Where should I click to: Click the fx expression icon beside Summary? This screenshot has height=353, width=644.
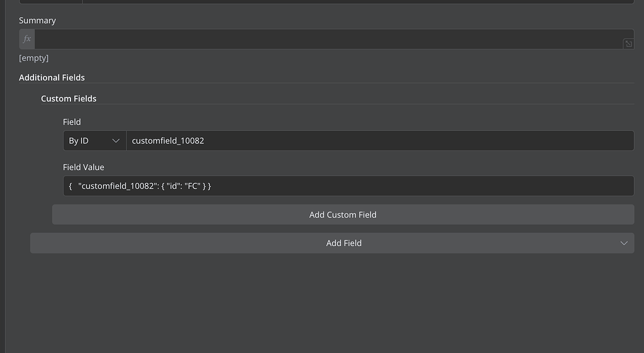point(26,39)
